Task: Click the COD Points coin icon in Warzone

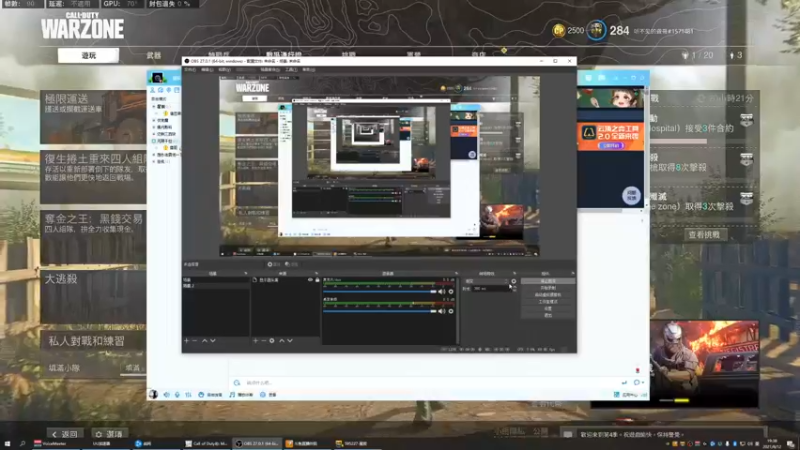Action: (559, 31)
